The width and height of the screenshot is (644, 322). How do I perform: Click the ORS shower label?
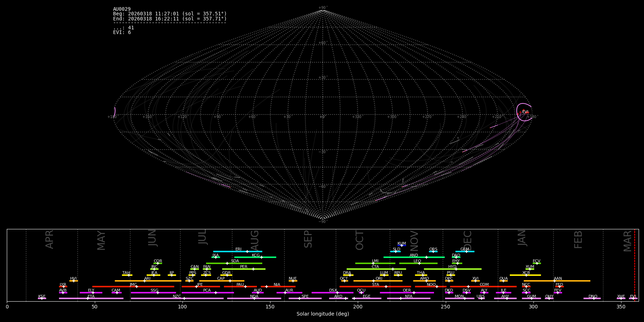(x=433, y=249)
